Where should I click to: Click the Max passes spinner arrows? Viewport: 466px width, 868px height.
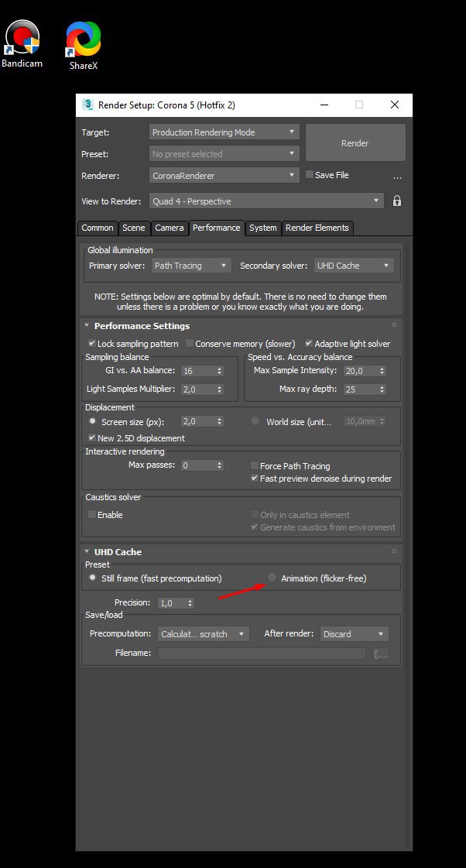pyautogui.click(x=220, y=465)
